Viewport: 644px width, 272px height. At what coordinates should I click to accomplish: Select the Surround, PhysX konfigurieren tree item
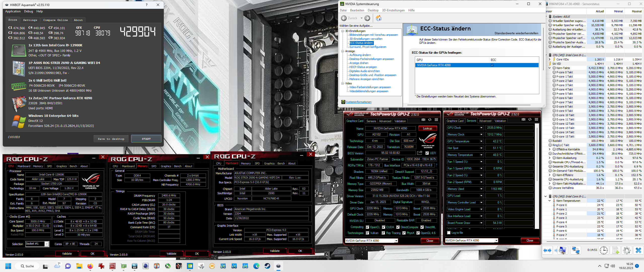coord(368,47)
